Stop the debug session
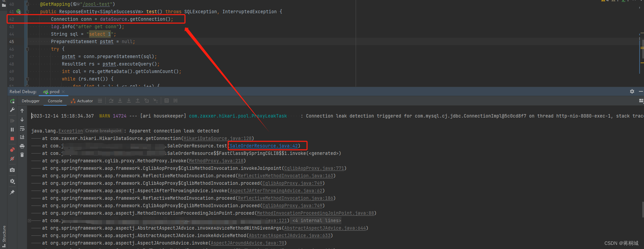The height and width of the screenshot is (249, 644). [x=12, y=139]
